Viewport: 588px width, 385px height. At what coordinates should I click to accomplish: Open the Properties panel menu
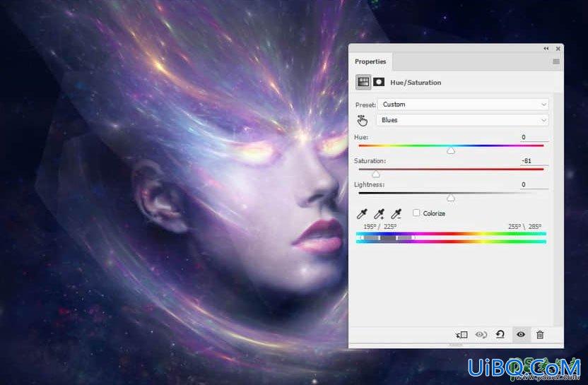(x=556, y=61)
